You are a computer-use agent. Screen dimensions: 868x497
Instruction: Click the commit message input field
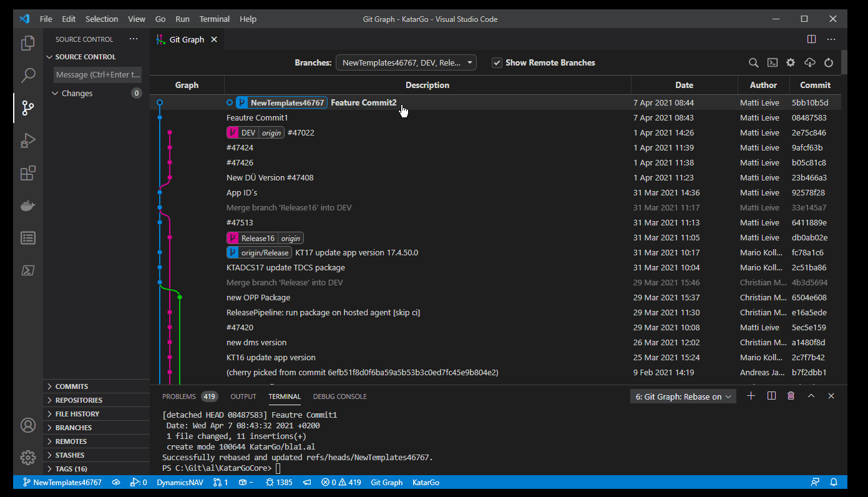pyautogui.click(x=97, y=75)
